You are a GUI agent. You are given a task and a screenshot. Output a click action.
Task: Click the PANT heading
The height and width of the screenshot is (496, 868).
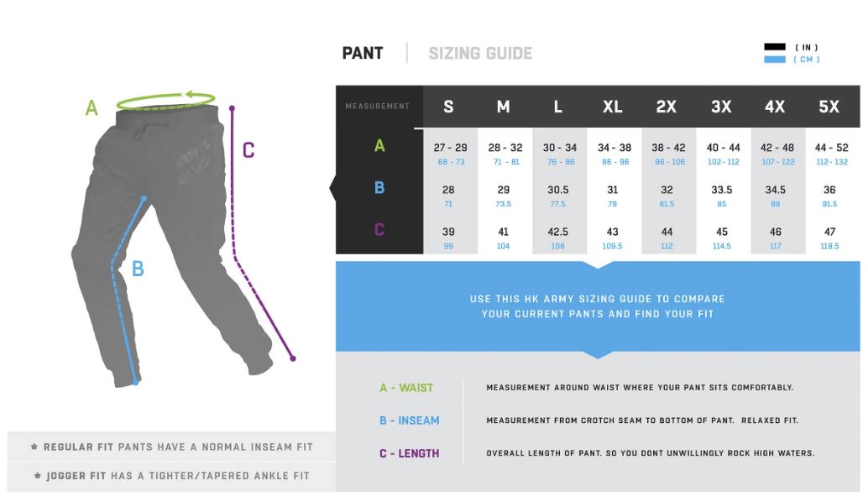tap(363, 54)
